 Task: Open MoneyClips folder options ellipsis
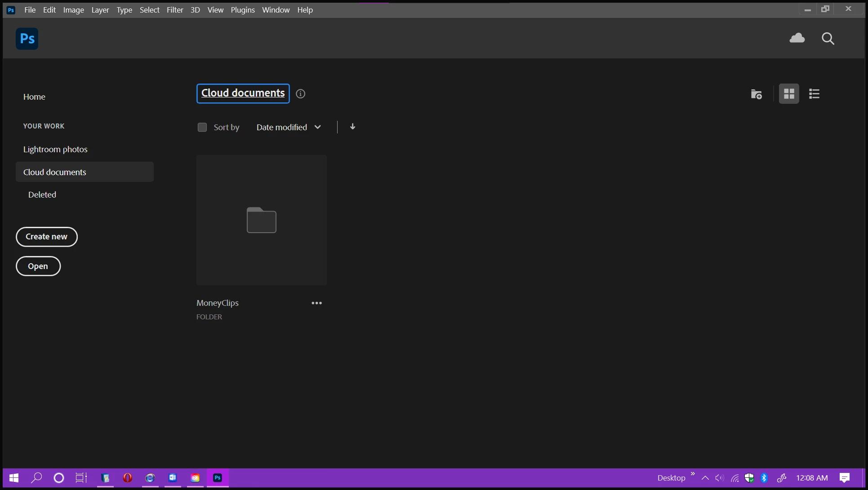pos(316,303)
